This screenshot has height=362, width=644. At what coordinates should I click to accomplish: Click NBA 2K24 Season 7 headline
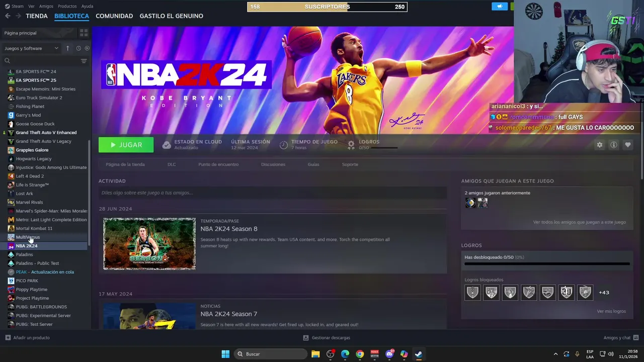click(x=229, y=314)
